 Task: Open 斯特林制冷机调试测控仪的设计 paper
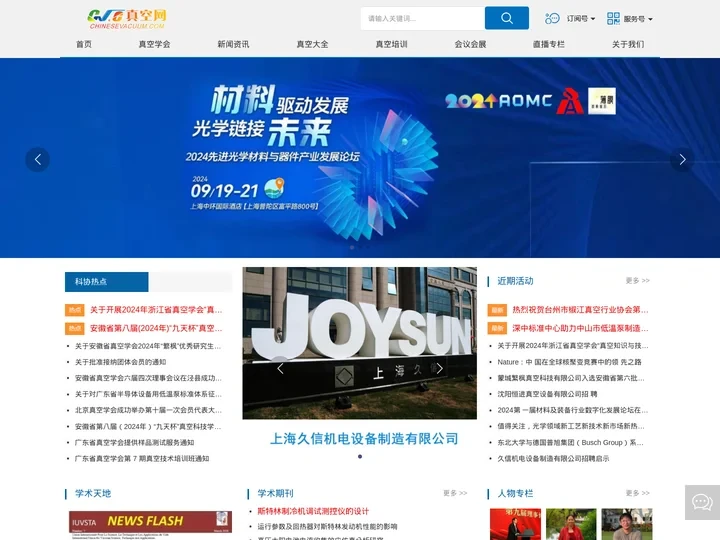(x=313, y=511)
